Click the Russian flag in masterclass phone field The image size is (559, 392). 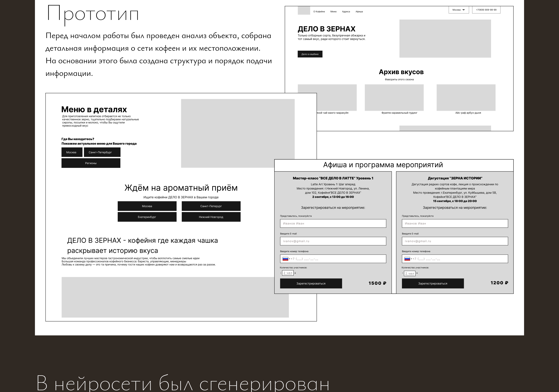285,259
